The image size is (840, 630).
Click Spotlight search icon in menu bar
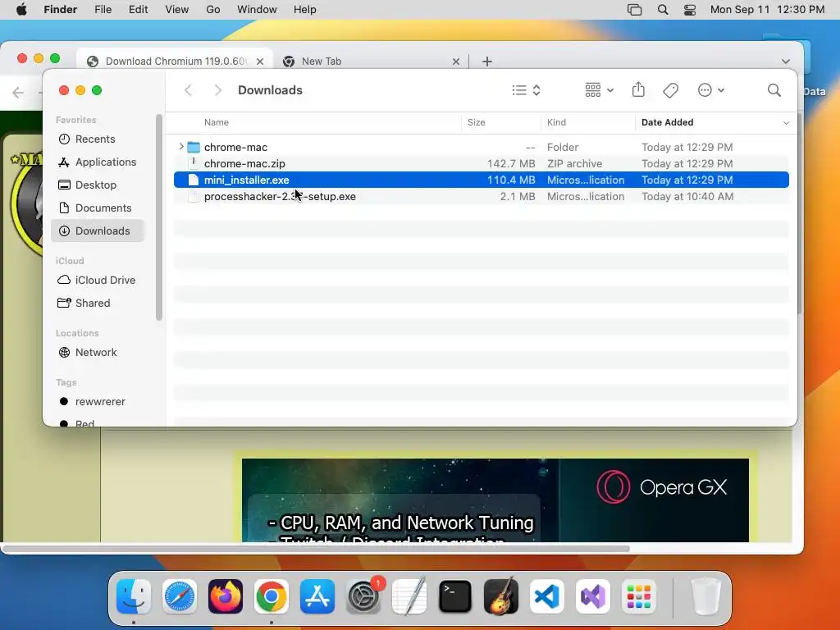[x=663, y=10]
